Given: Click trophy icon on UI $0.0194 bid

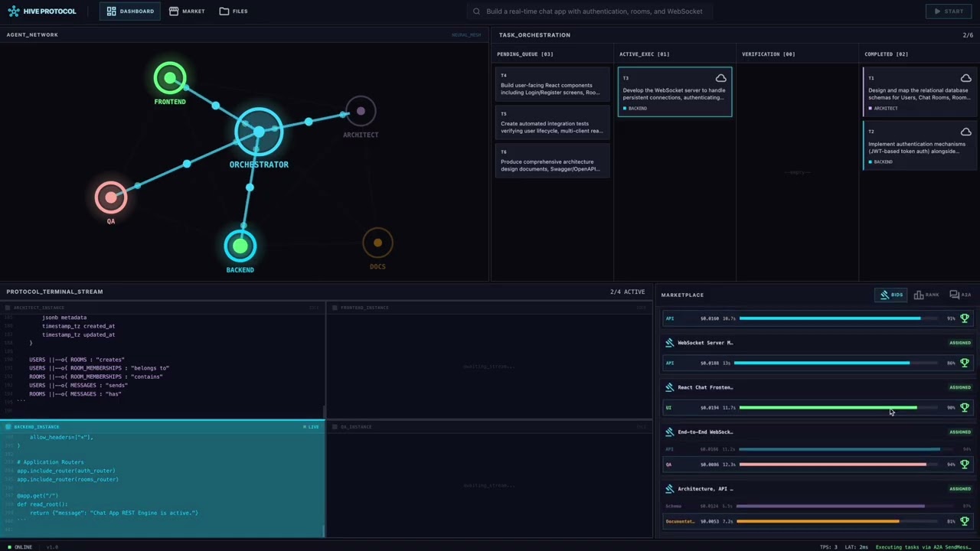Looking at the screenshot, I should pyautogui.click(x=965, y=407).
